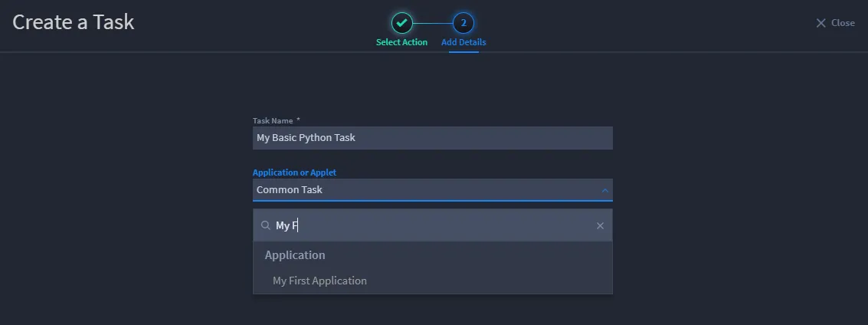
Task: Click the Common Task dropdown field
Action: (432, 190)
